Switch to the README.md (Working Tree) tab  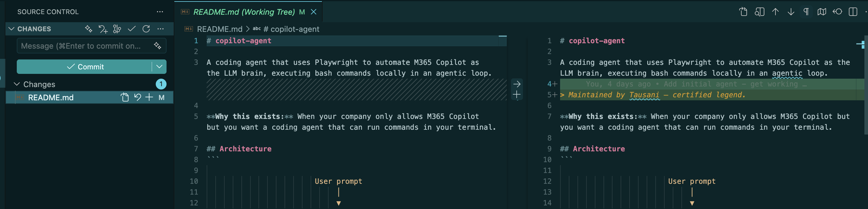pyautogui.click(x=243, y=11)
